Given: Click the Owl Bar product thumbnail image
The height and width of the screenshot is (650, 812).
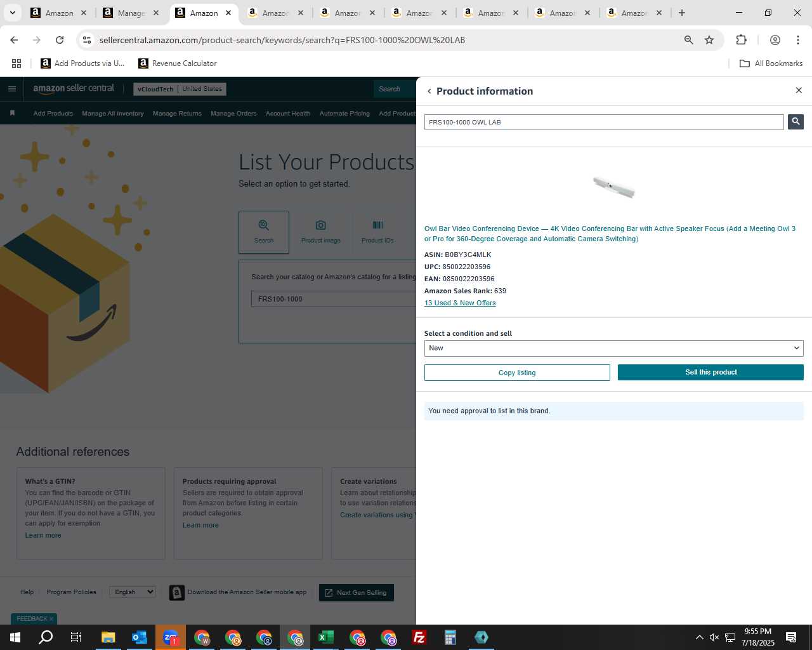Looking at the screenshot, I should [613, 187].
